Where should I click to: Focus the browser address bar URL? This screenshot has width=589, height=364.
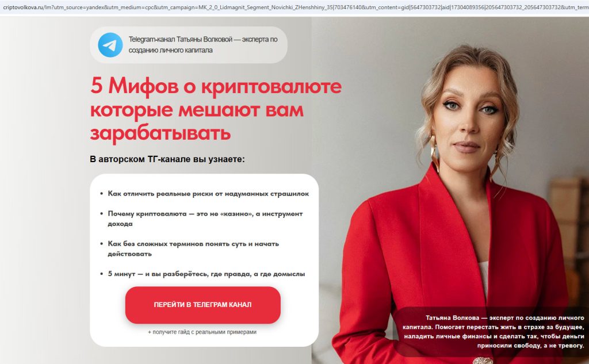[294, 7]
